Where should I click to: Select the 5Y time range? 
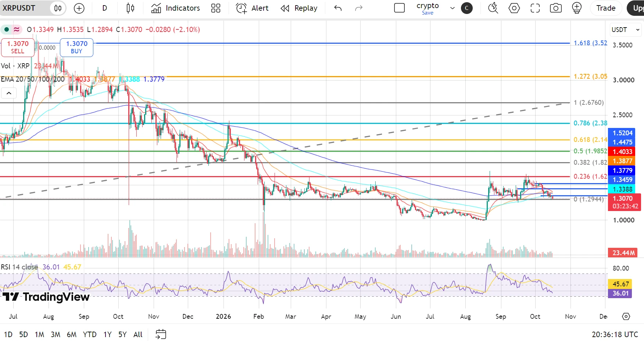[122, 335]
